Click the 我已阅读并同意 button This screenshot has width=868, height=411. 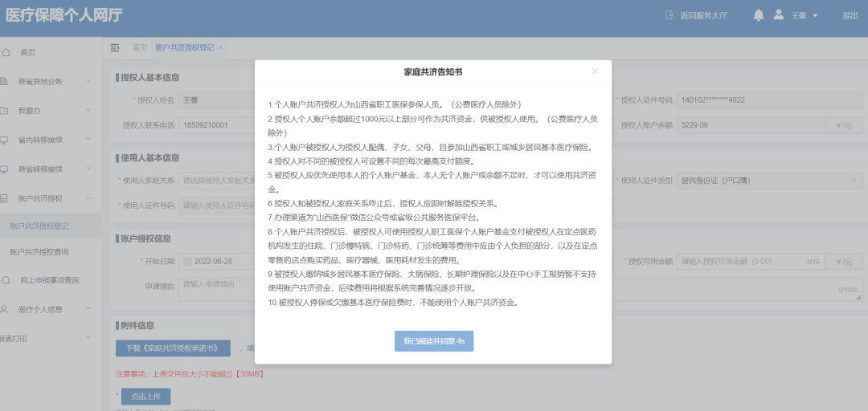pyautogui.click(x=433, y=341)
